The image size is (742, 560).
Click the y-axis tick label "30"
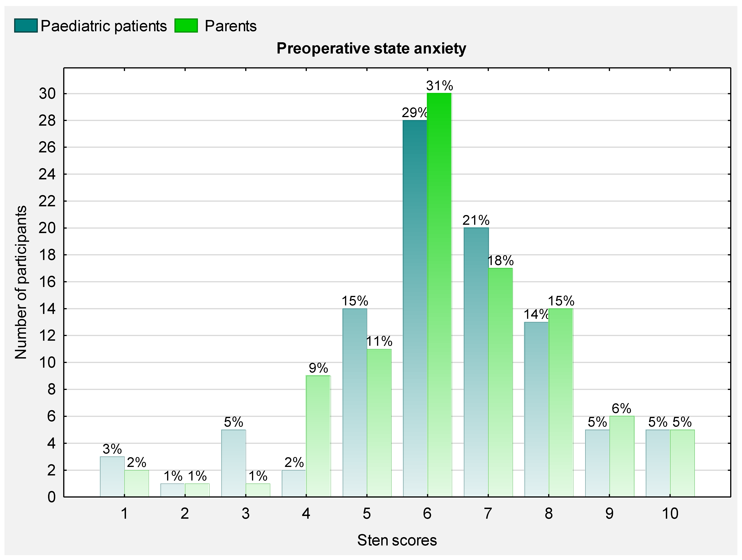(47, 94)
